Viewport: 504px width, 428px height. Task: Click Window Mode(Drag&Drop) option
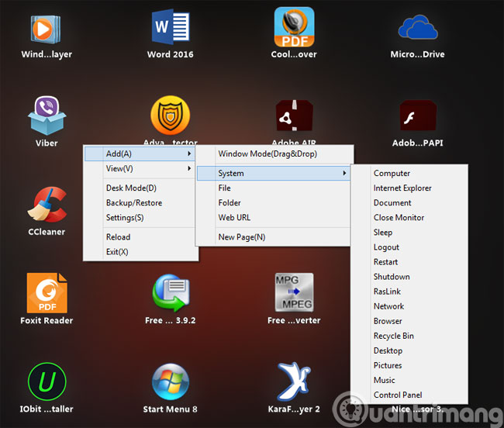(x=267, y=154)
